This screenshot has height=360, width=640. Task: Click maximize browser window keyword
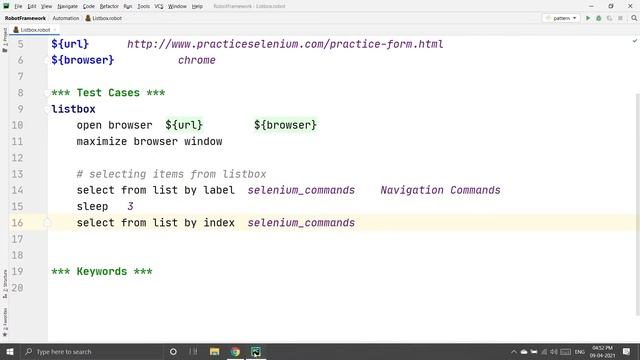149,141
